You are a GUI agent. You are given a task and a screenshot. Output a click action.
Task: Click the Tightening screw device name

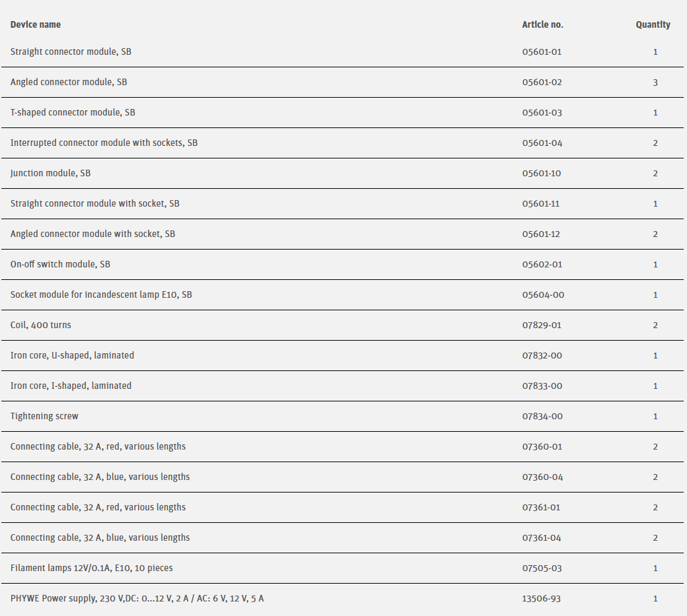click(44, 416)
